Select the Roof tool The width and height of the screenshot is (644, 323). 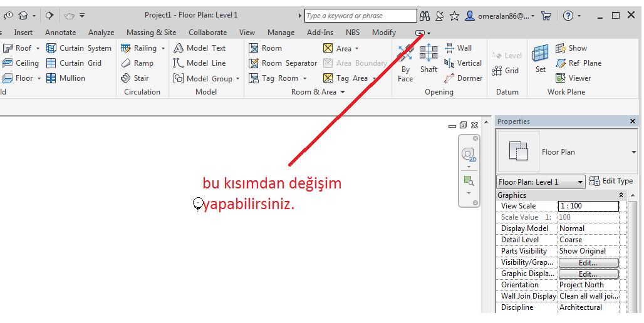coord(17,48)
